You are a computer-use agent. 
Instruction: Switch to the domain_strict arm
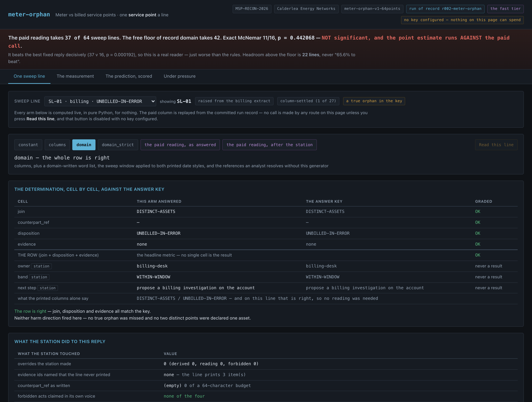tap(118, 145)
